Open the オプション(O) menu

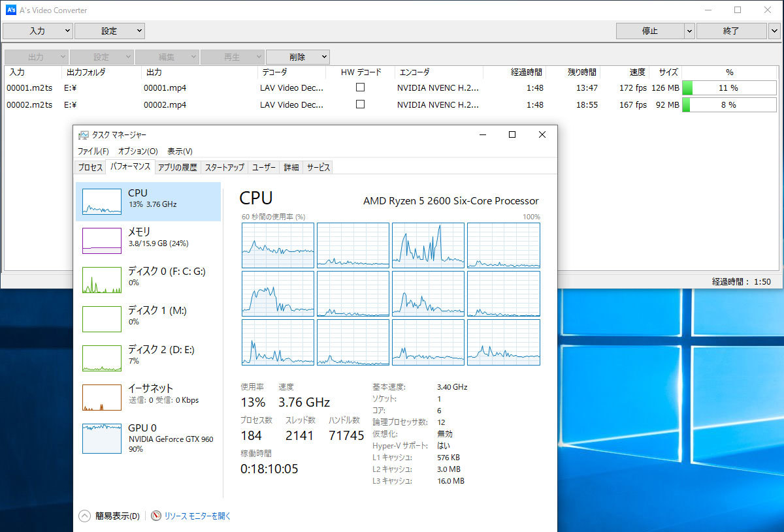click(x=138, y=151)
